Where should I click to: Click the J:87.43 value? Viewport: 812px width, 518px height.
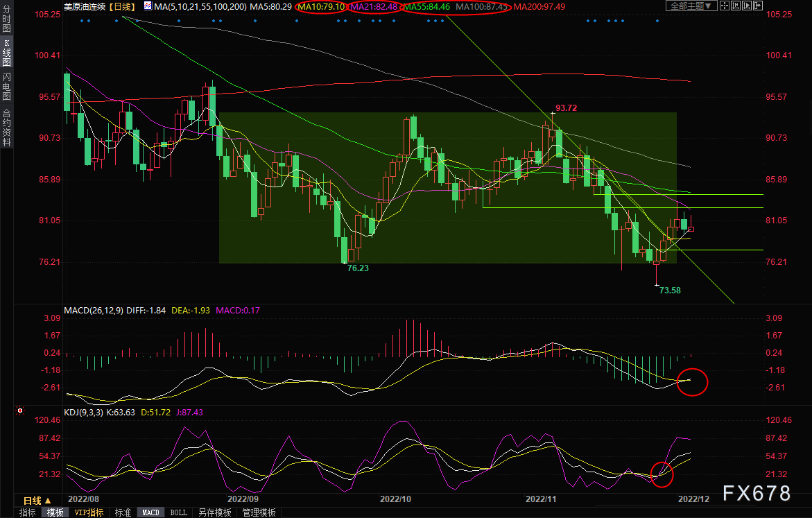coord(189,413)
